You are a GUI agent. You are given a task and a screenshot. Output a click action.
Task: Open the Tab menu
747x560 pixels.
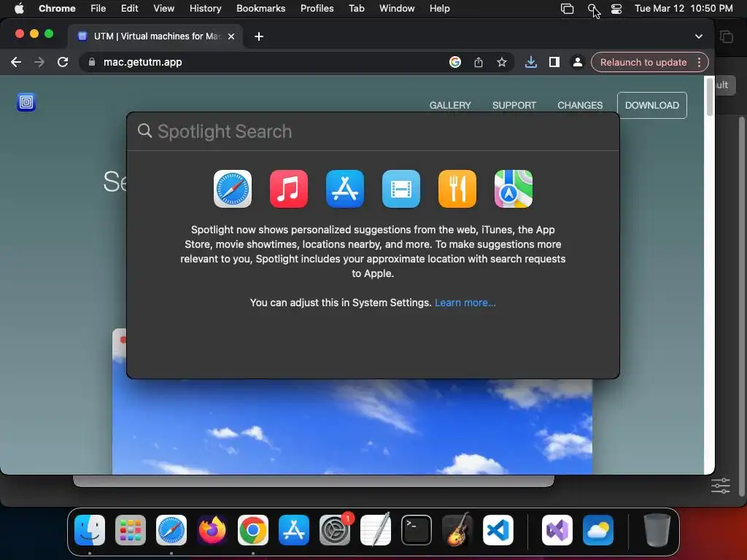tap(356, 9)
